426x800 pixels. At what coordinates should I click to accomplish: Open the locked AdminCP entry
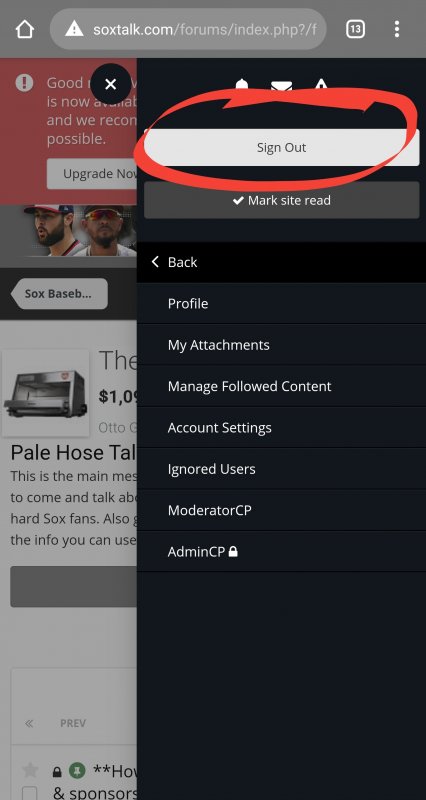pyautogui.click(x=281, y=552)
